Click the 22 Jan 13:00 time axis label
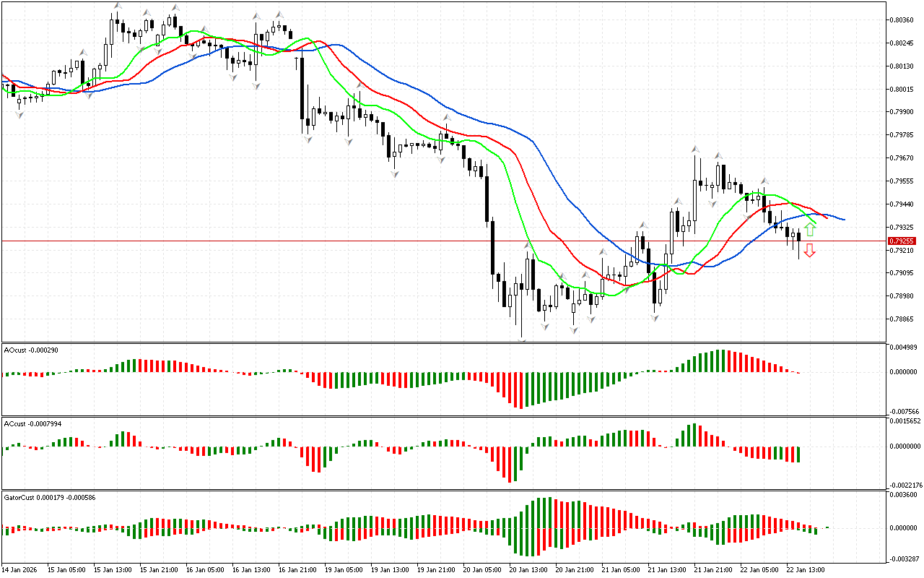This screenshot has width=924, height=578. tap(806, 570)
